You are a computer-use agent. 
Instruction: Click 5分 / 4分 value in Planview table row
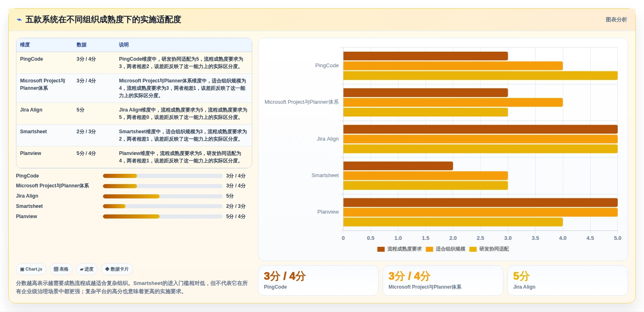pos(86,153)
